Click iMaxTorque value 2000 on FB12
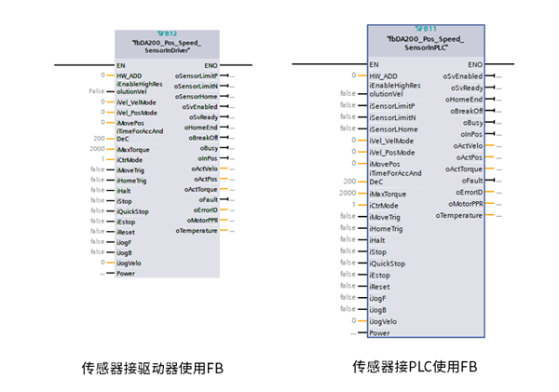The image size is (559, 392). point(97,148)
